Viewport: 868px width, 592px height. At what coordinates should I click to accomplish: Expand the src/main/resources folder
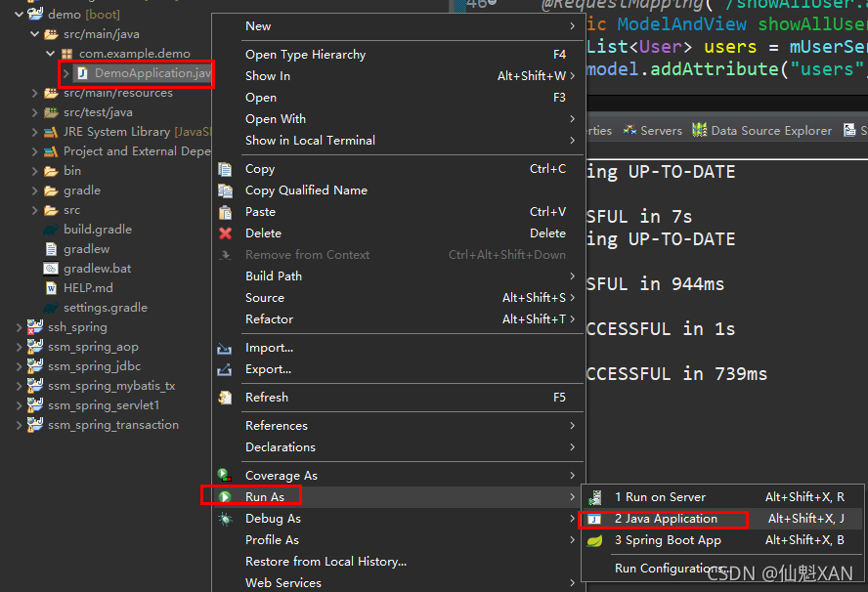click(35, 93)
